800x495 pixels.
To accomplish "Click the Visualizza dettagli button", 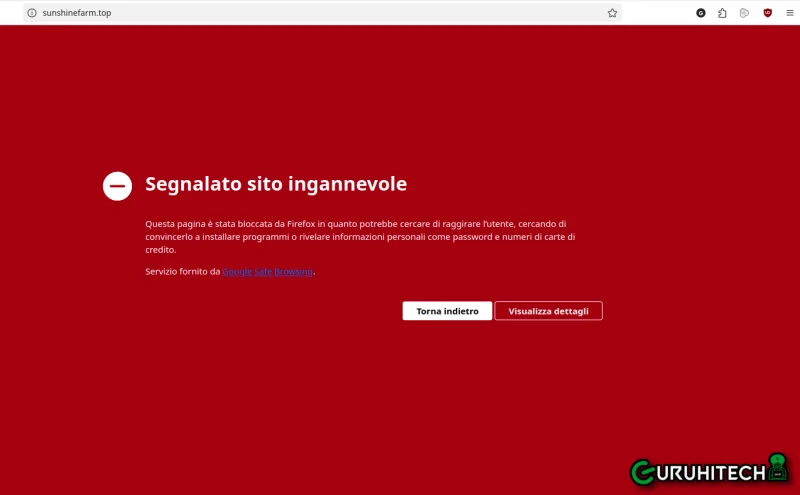I will pyautogui.click(x=548, y=311).
